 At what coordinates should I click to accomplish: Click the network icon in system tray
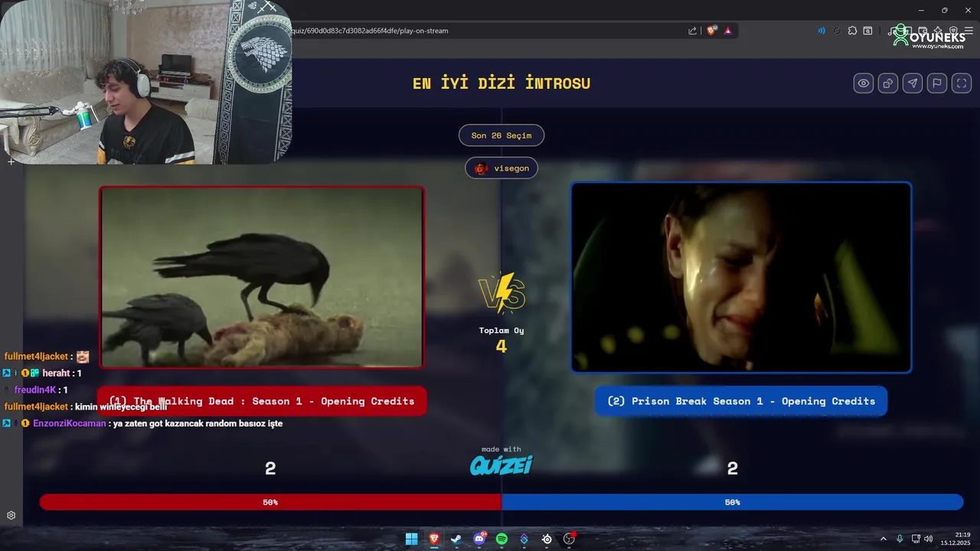pos(916,539)
